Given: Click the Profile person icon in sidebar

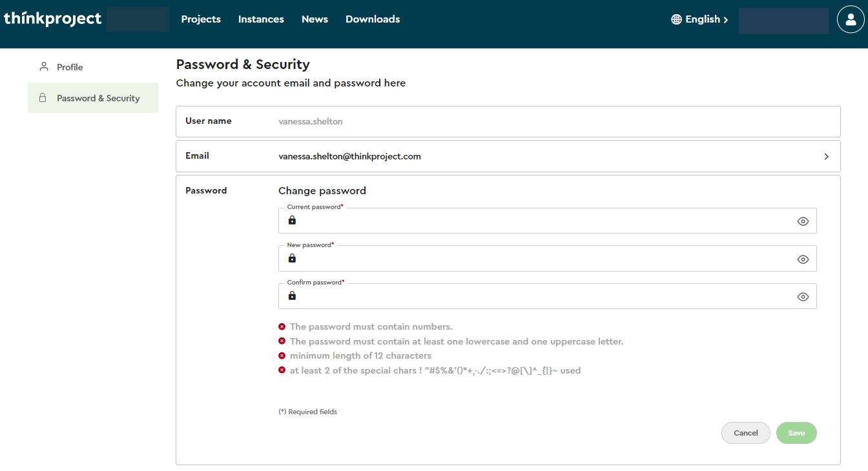Looking at the screenshot, I should (x=44, y=66).
